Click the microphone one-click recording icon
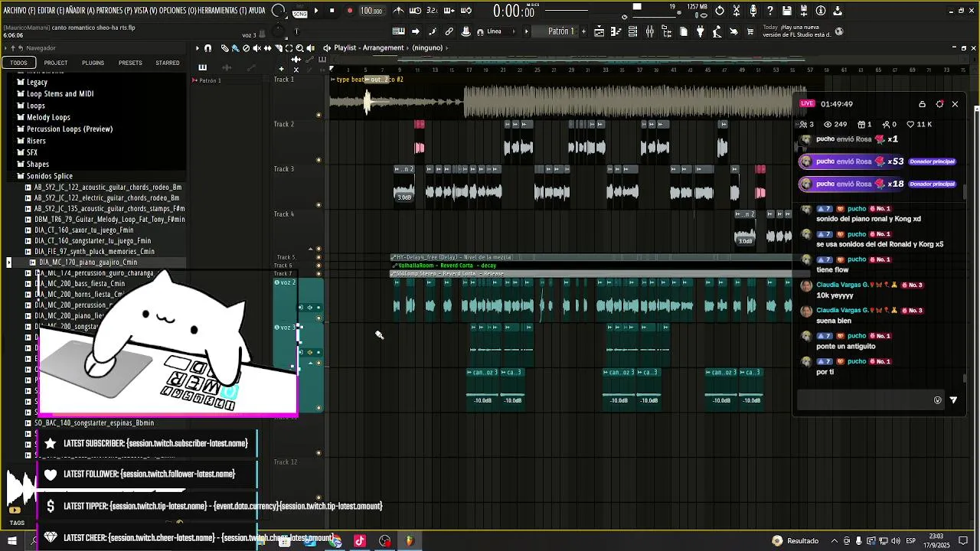This screenshot has height=551, width=980. tap(753, 11)
